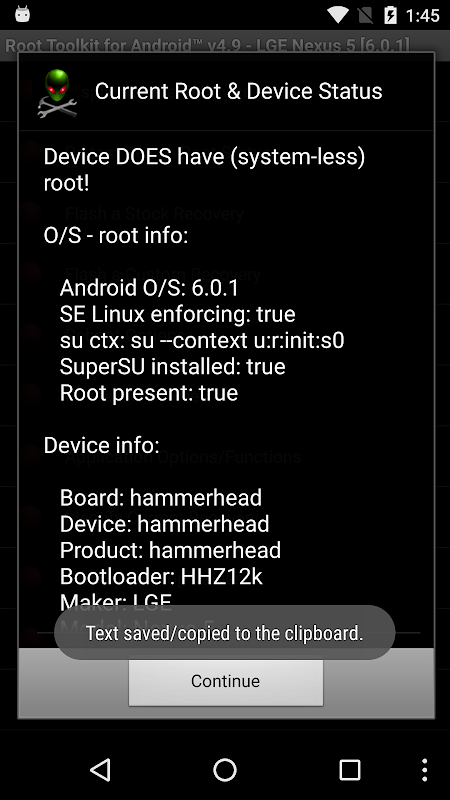The width and height of the screenshot is (450, 800).
Task: Tap the 'su ctx' context line
Action: (202, 340)
